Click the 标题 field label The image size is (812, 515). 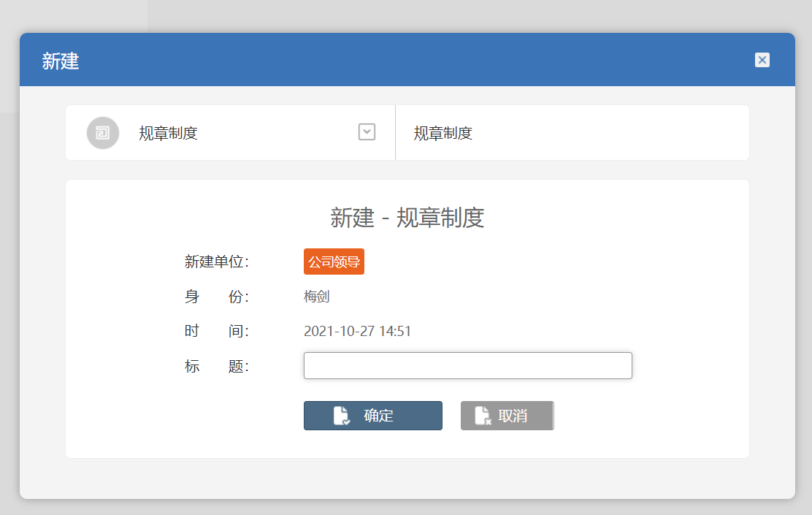pos(217,366)
